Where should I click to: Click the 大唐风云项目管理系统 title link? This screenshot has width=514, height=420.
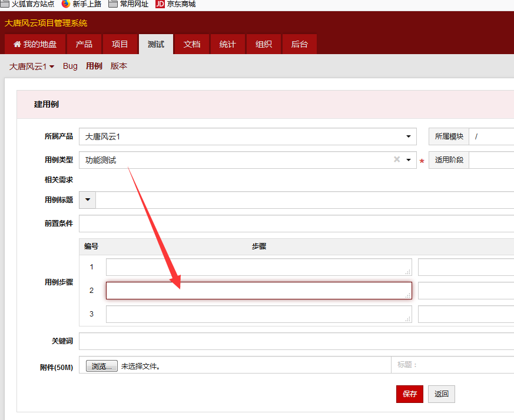coord(46,24)
